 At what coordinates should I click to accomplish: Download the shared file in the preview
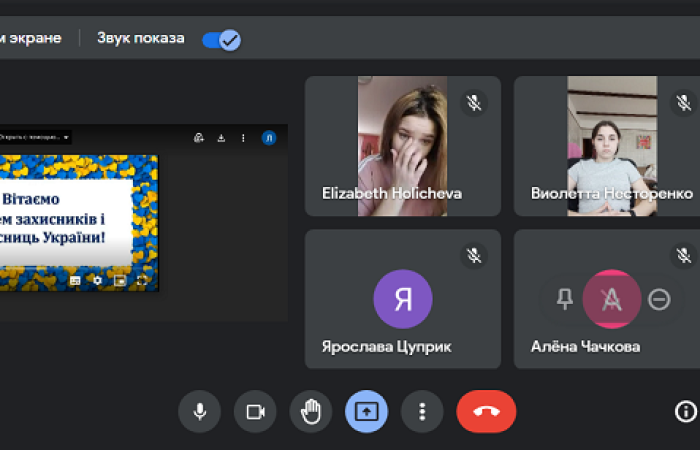click(220, 138)
